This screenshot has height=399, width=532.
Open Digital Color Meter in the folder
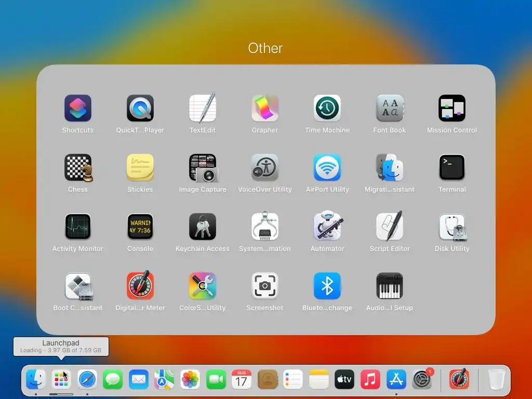[140, 285]
